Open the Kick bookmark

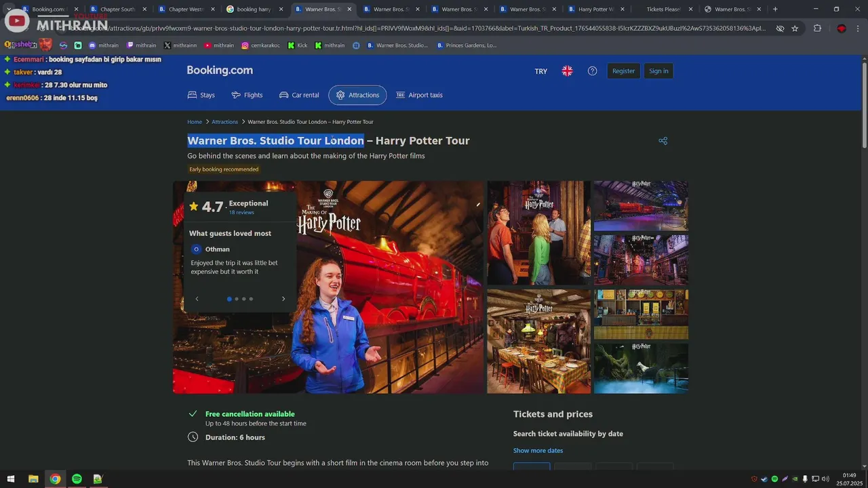pos(297,45)
